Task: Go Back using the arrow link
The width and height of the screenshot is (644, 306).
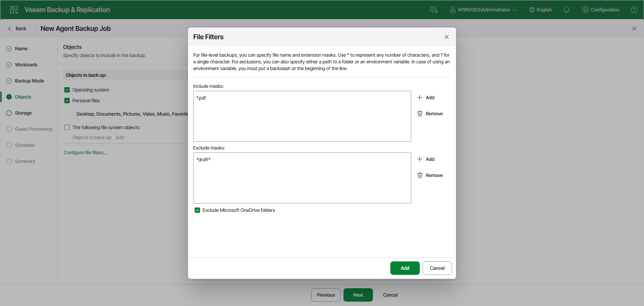Action: [17, 28]
